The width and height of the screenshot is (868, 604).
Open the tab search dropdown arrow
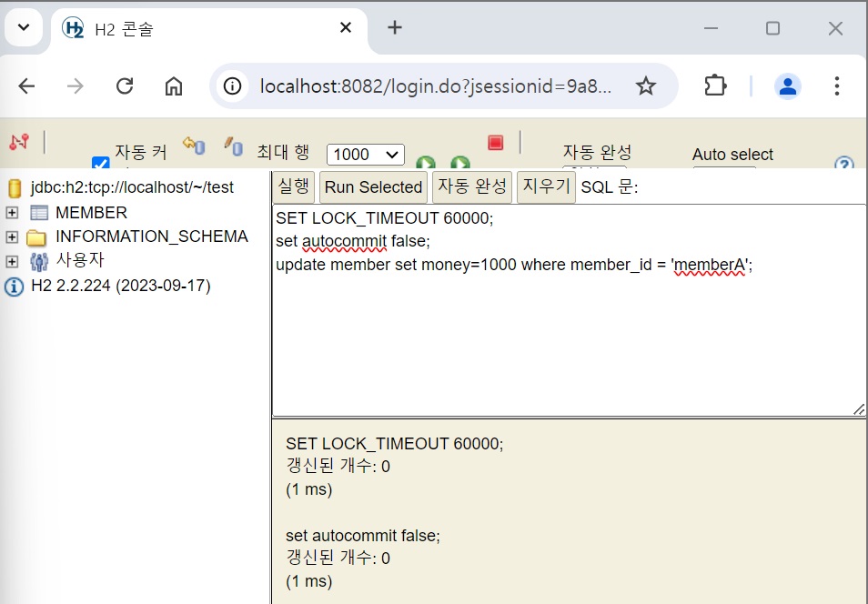point(24,27)
